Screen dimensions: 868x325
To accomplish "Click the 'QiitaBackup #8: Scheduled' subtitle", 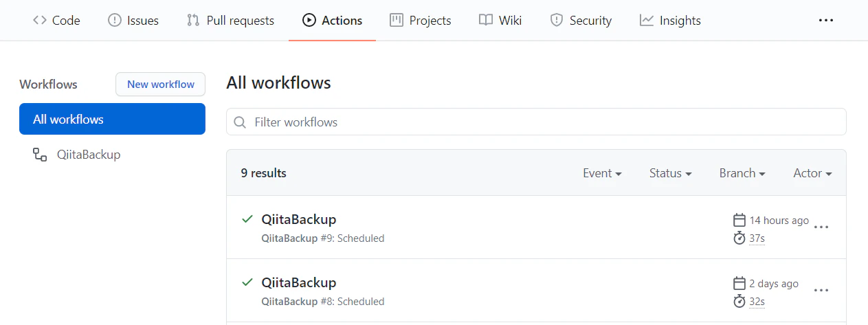I will pos(323,302).
